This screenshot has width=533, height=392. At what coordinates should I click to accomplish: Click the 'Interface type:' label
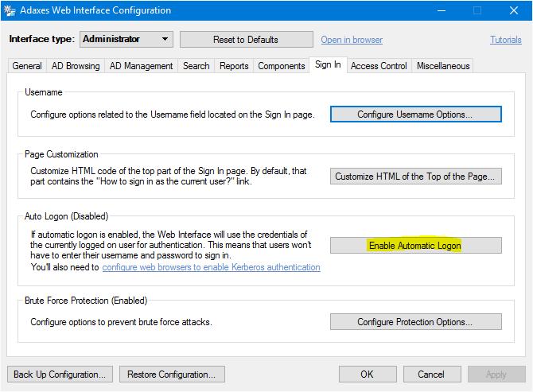coord(42,39)
